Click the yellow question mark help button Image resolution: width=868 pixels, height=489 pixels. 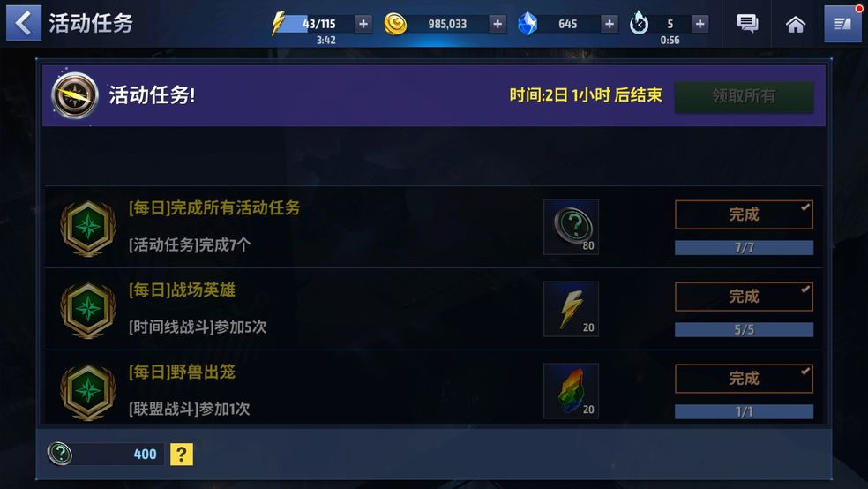tap(182, 454)
